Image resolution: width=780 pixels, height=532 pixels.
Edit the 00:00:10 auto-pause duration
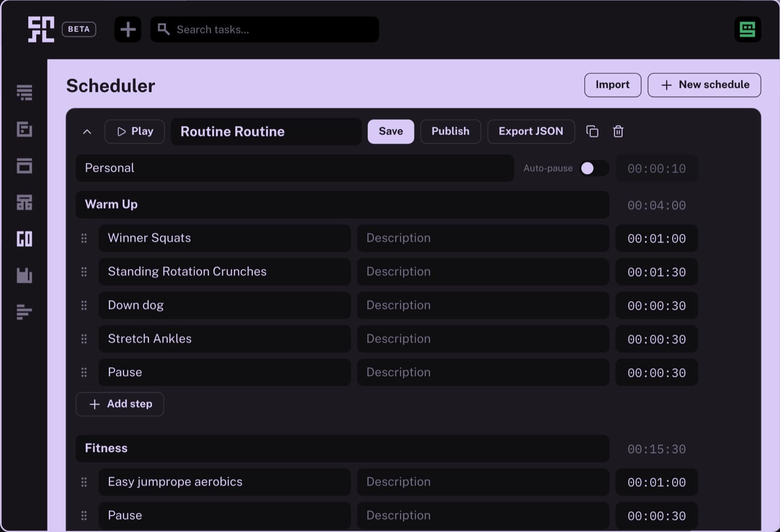point(657,169)
